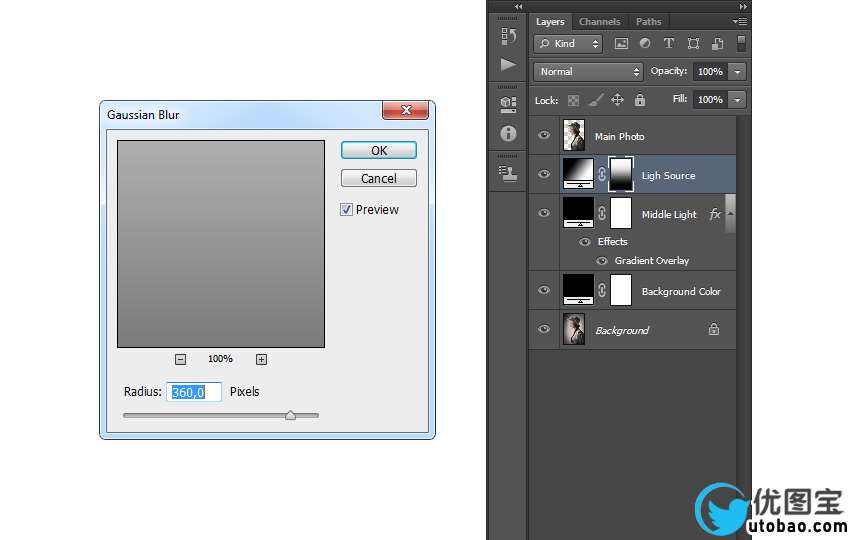Select the Main Photo layer thumbnail

[574, 136]
